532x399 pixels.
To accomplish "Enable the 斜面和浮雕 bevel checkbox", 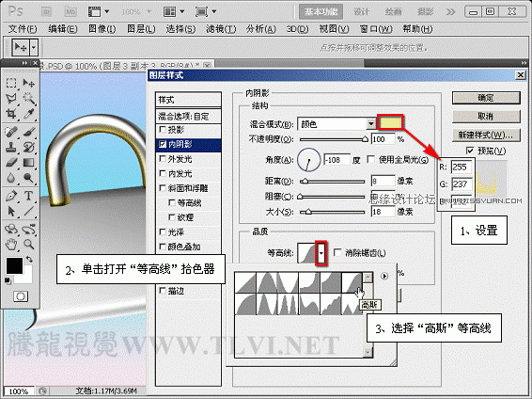I will coord(163,188).
